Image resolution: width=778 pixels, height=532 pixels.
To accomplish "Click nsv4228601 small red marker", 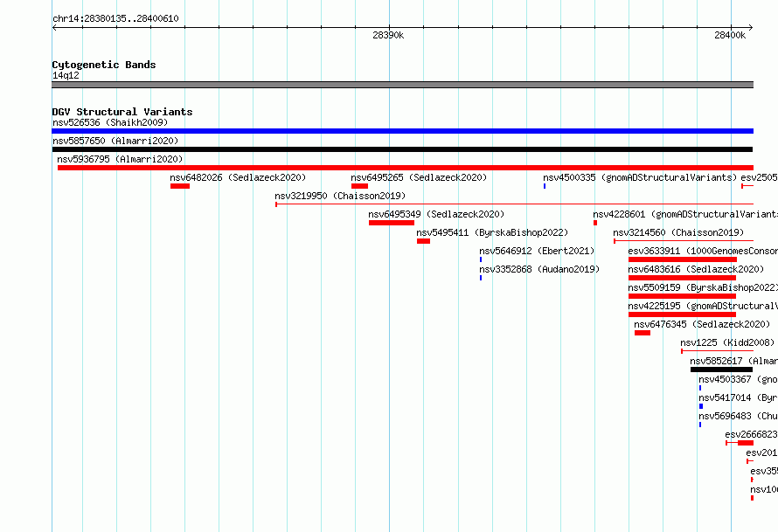I will coord(595,223).
